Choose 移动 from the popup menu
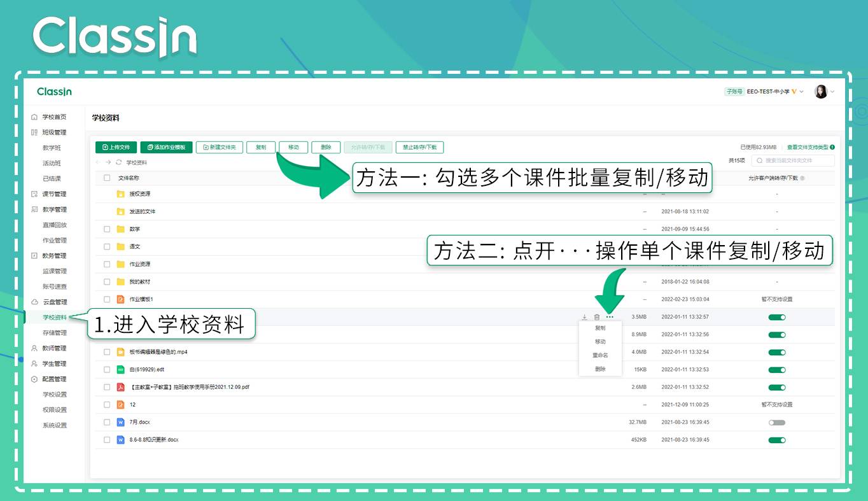Screen dimensions: 868x501 600,342
